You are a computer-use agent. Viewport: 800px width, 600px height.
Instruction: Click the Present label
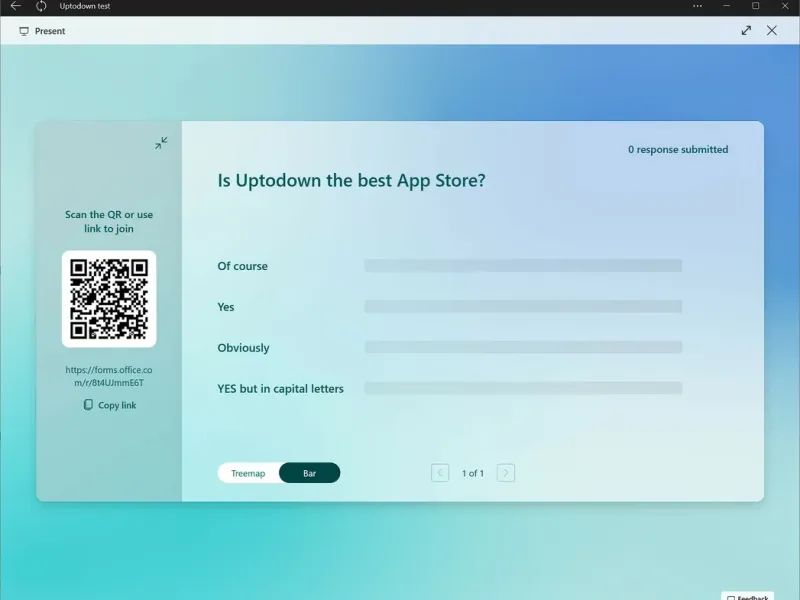pos(50,31)
